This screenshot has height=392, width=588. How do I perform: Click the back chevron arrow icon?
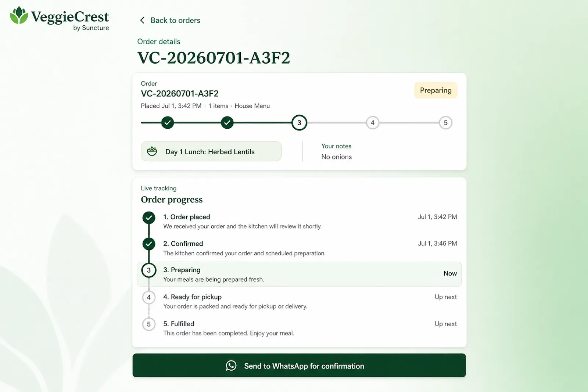click(142, 20)
